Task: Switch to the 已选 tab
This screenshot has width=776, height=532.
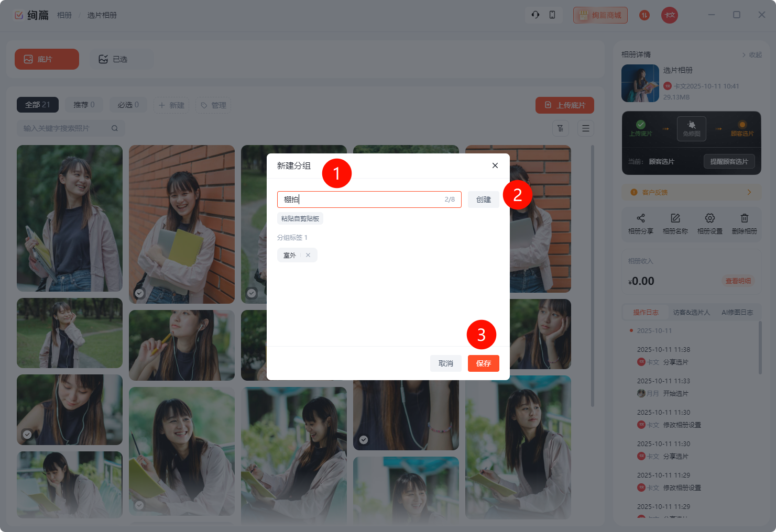Action: tap(121, 59)
